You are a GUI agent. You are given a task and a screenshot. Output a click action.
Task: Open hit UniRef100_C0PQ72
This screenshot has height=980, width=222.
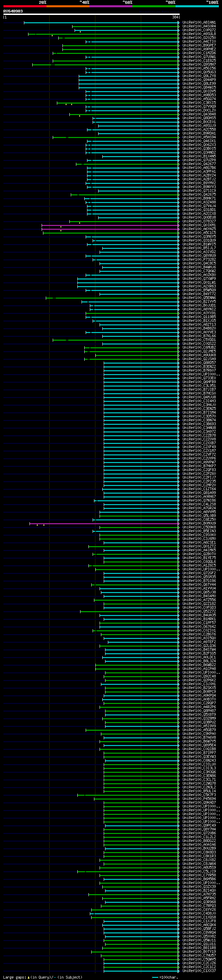pos(199,30)
